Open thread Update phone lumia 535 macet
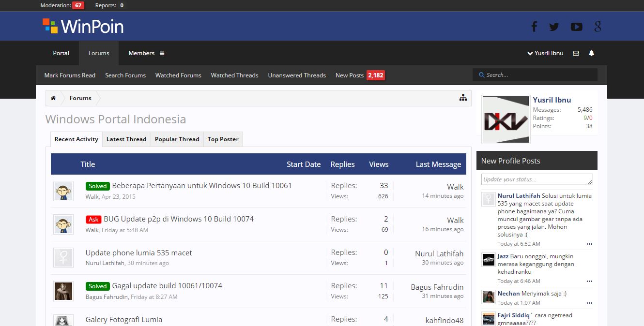Viewport: 644px width, 326px height. tap(139, 253)
